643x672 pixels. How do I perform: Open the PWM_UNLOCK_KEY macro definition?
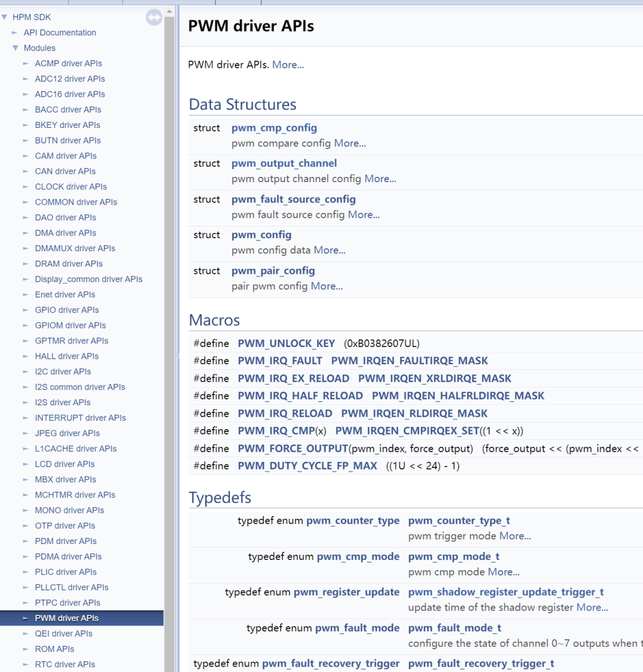[x=286, y=343]
